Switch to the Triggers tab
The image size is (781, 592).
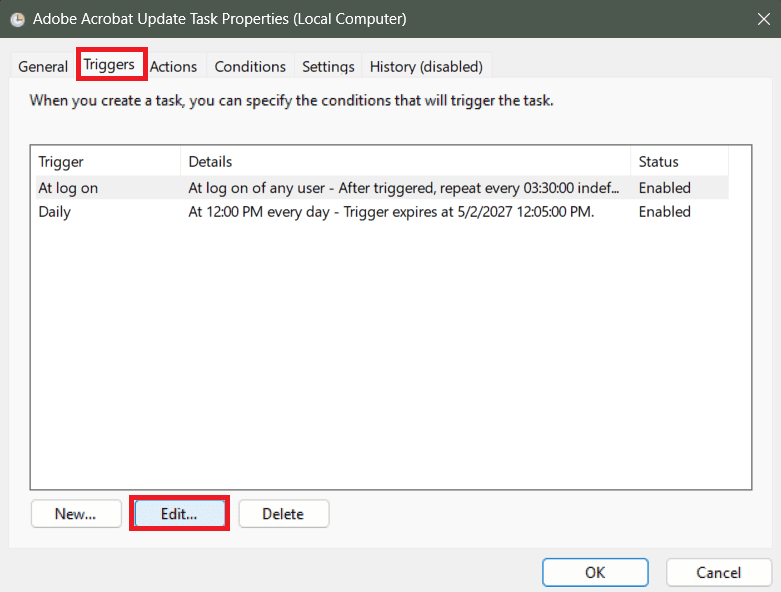coord(109,64)
